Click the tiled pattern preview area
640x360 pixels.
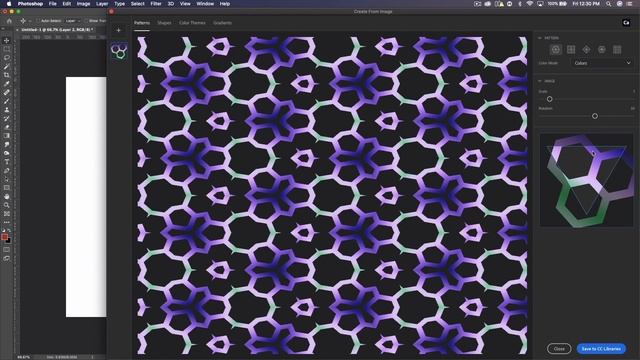click(x=332, y=195)
